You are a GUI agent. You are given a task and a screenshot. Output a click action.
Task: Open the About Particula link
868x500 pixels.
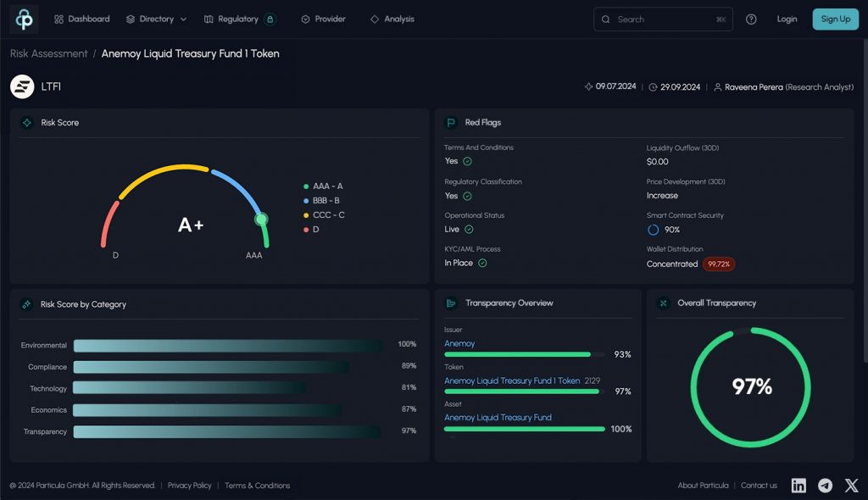point(703,486)
